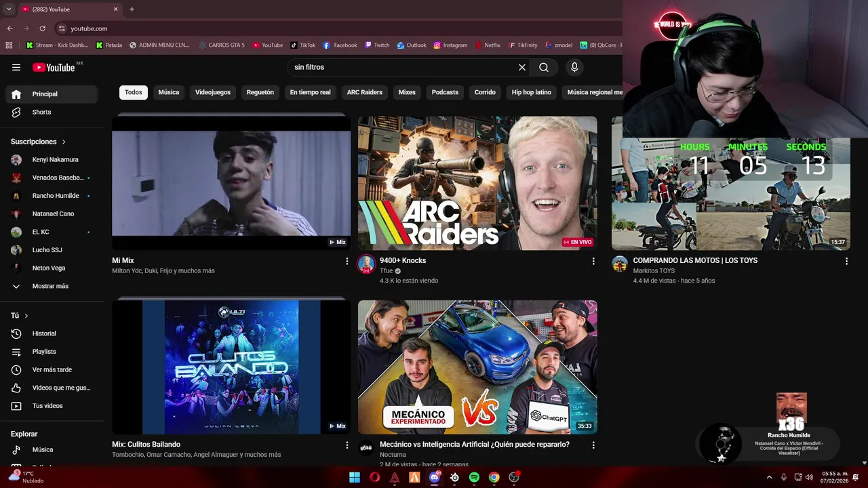Open more options for 9400+ Knocks stream
The height and width of the screenshot is (488, 868).
pyautogui.click(x=593, y=261)
